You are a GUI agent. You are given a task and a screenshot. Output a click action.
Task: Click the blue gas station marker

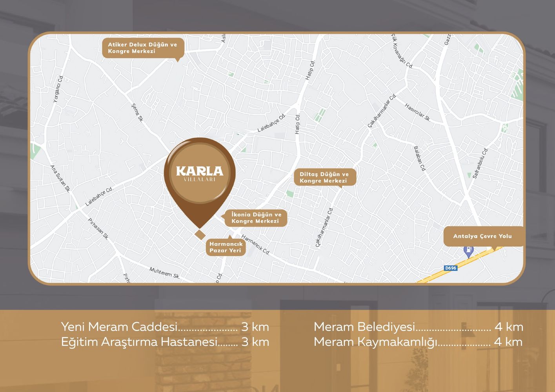468,250
